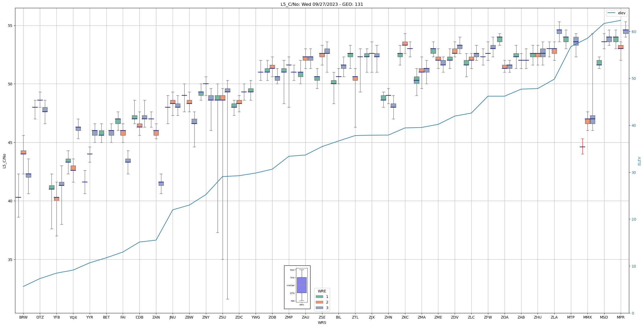Click the plot title L5_C/No GEO: 131
644x327 pixels.
[x=322, y=4]
